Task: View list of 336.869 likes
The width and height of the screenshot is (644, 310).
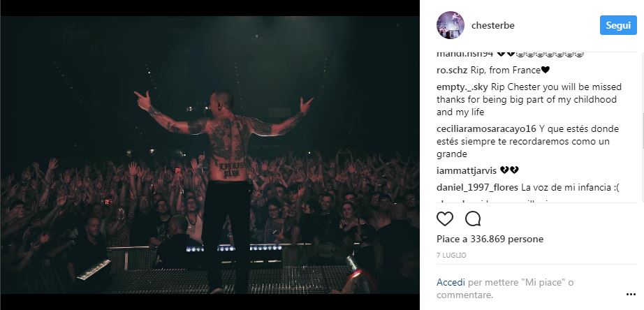Action: [490, 239]
